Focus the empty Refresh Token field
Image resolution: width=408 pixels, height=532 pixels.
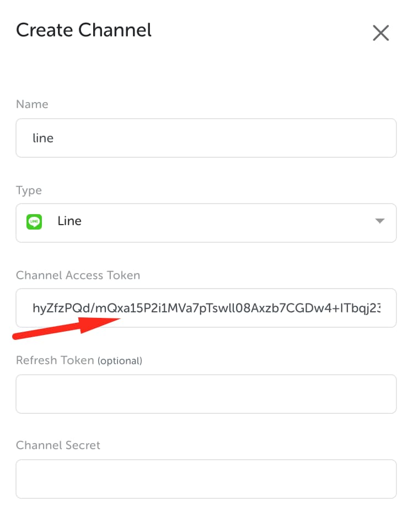(206, 393)
